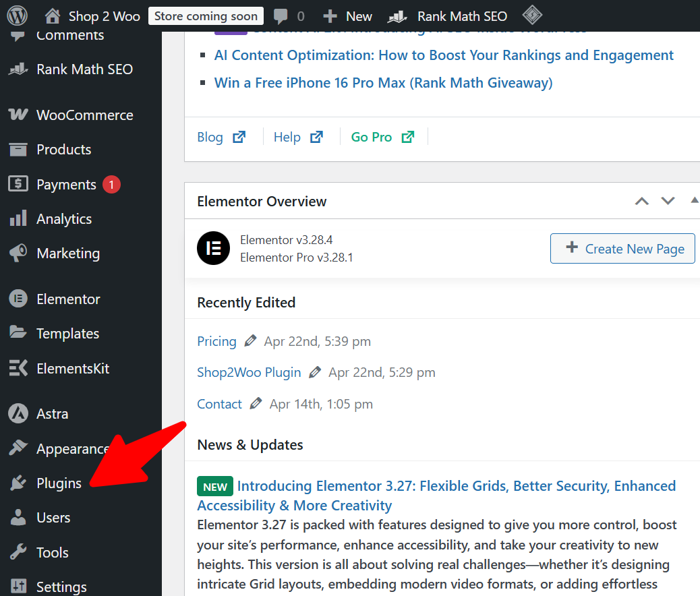Click the Elementor circle icon in sidebar
The width and height of the screenshot is (700, 596).
(18, 299)
